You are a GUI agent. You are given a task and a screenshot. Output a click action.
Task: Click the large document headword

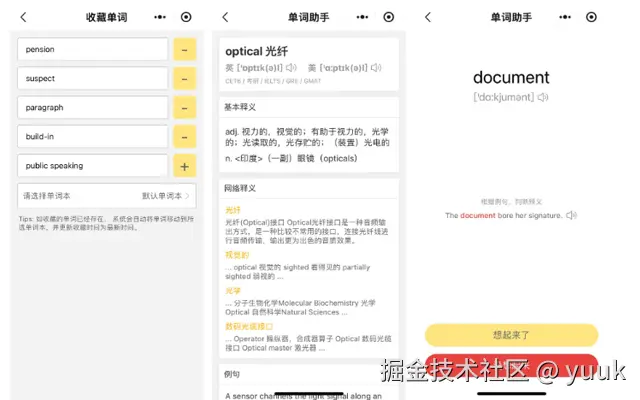[511, 78]
